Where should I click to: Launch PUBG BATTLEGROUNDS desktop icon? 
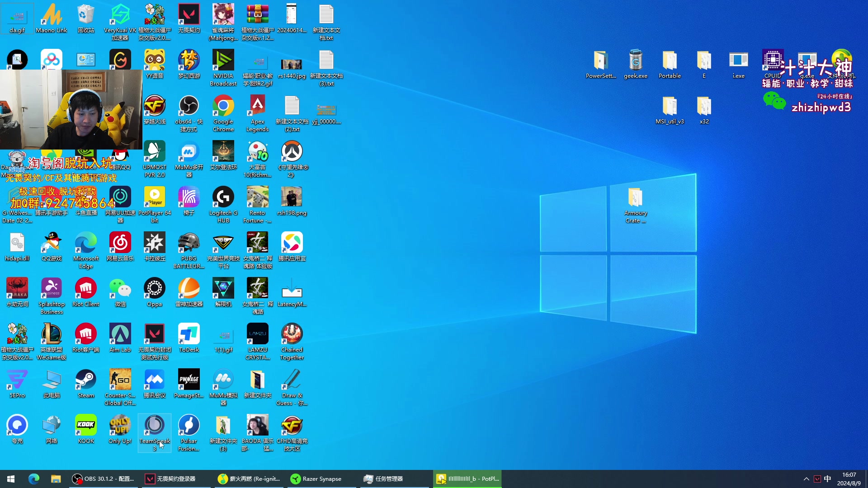pyautogui.click(x=189, y=250)
